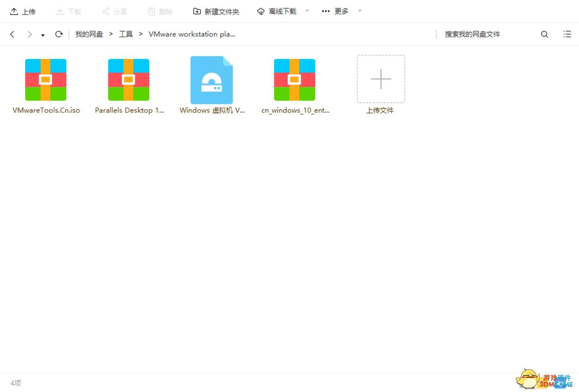This screenshot has width=579, height=392.
Task: Click the 4项 item count in the status bar
Action: [x=16, y=383]
